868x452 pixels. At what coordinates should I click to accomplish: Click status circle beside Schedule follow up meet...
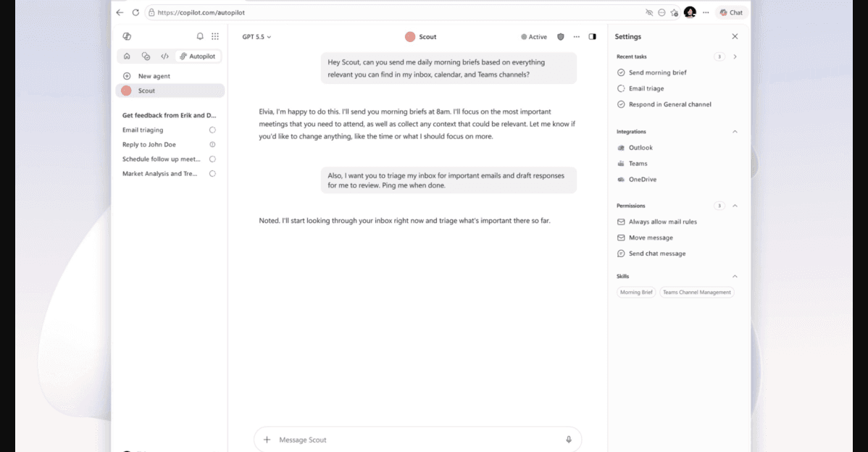(x=212, y=159)
